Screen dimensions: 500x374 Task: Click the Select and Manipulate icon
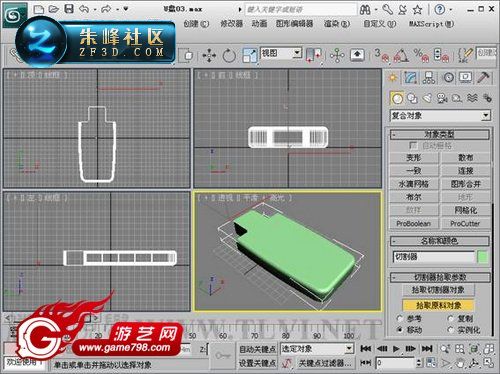(337, 55)
